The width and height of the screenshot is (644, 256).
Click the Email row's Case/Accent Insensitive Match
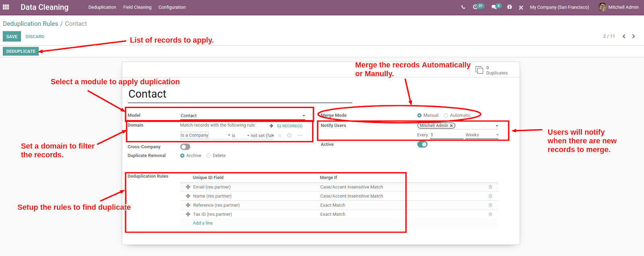click(351, 187)
